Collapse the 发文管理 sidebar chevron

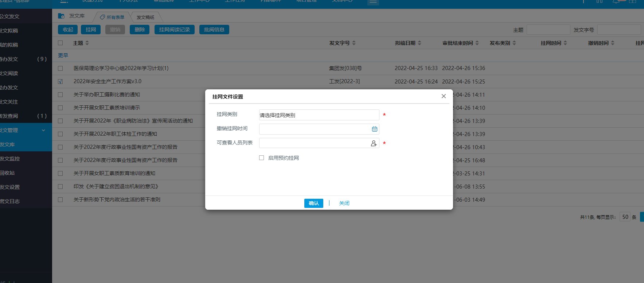[43, 130]
